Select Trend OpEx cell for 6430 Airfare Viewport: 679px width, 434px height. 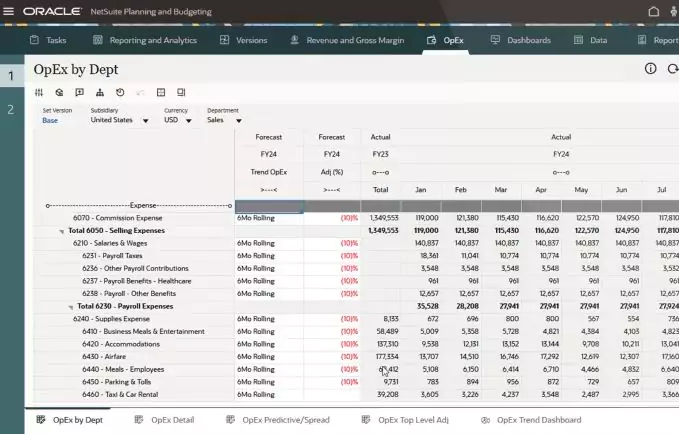click(269, 356)
